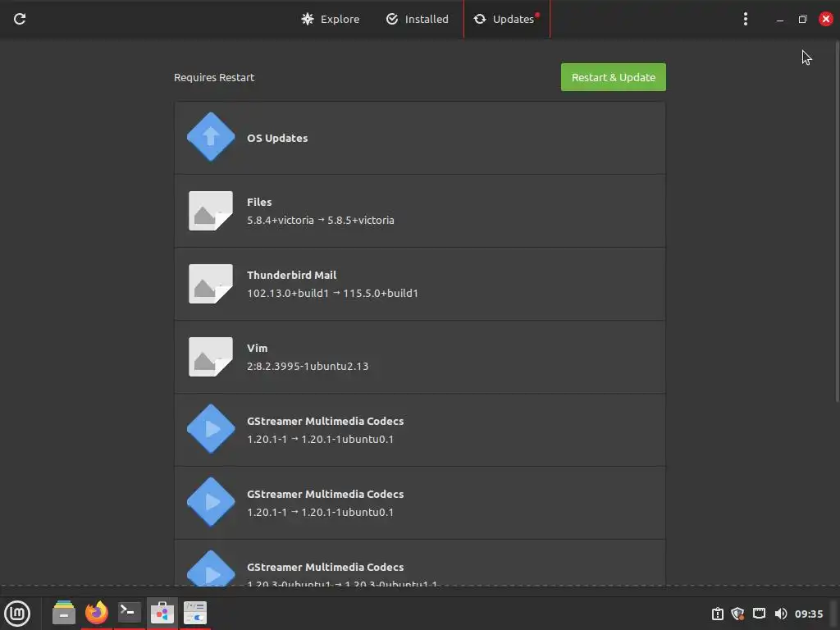Open the three-dot main menu
Viewport: 840px width, 630px height.
pos(745,20)
